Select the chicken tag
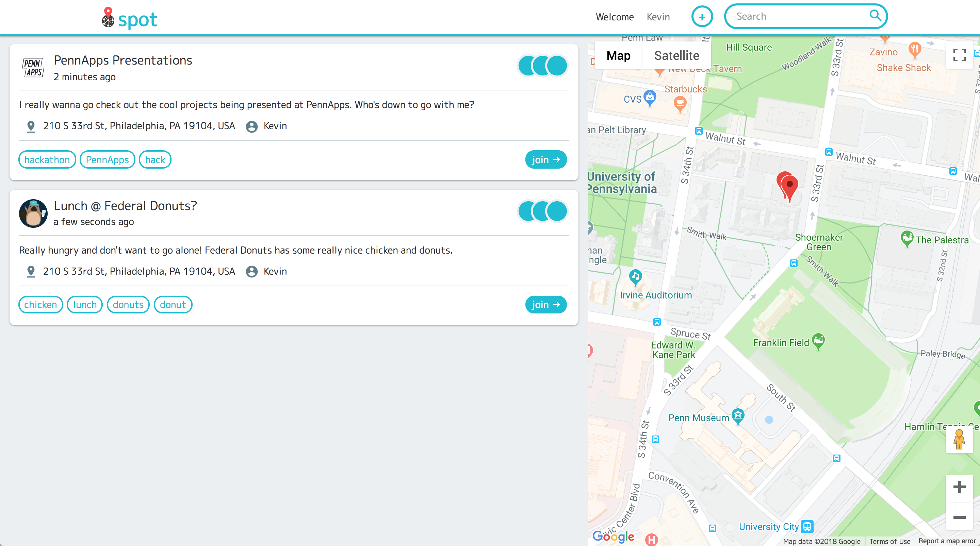The image size is (980, 546). pyautogui.click(x=40, y=305)
